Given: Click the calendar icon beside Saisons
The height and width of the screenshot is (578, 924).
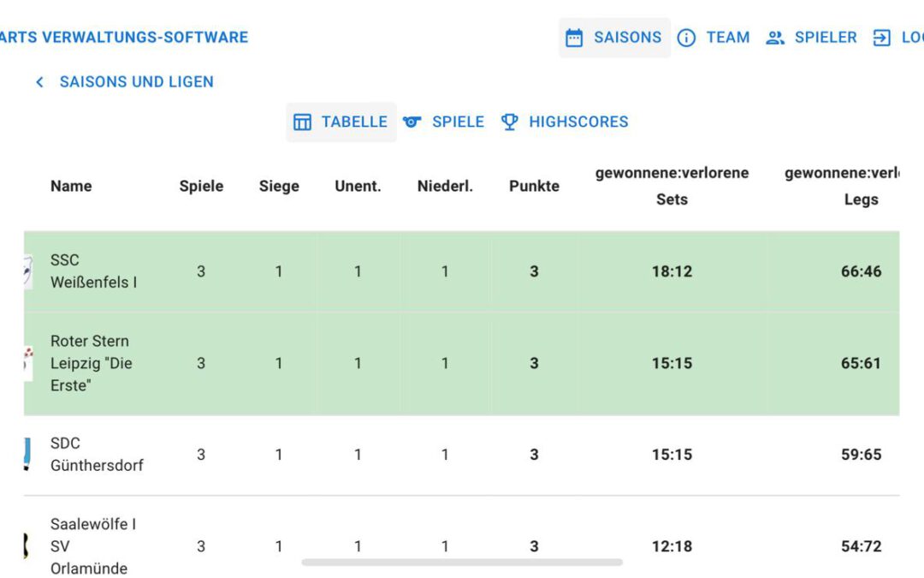Looking at the screenshot, I should pos(574,38).
